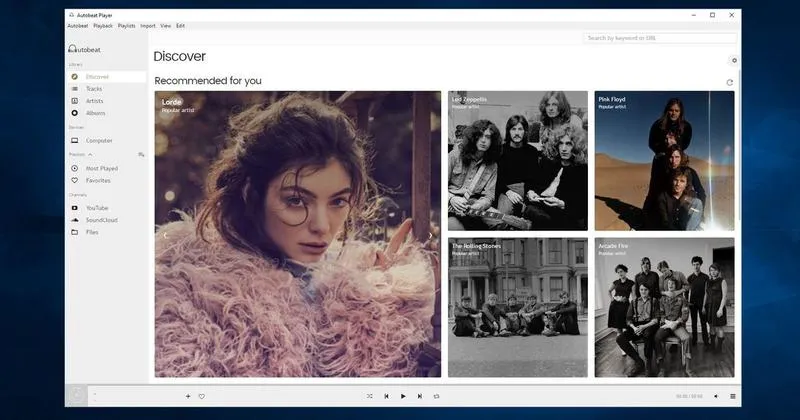Click the search by keyword or URL field
This screenshot has height=420, width=800.
pyautogui.click(x=660, y=38)
